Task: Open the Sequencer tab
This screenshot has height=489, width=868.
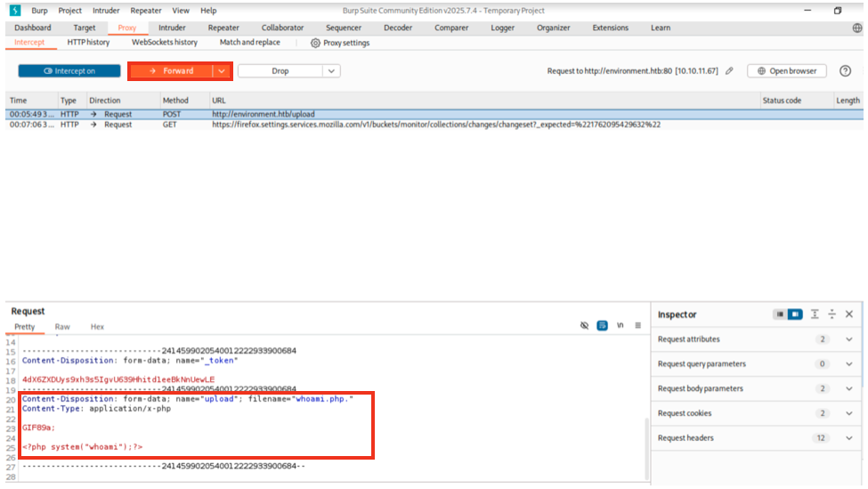Action: point(344,28)
